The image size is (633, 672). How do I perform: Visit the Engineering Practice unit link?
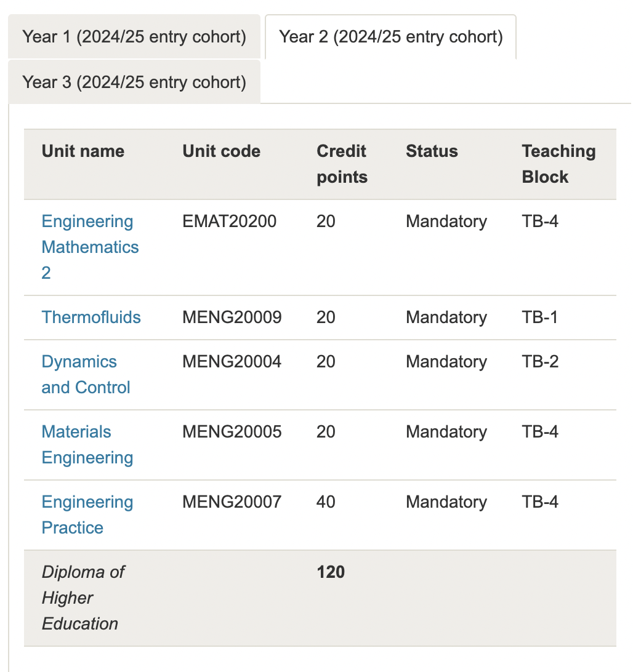coord(87,514)
